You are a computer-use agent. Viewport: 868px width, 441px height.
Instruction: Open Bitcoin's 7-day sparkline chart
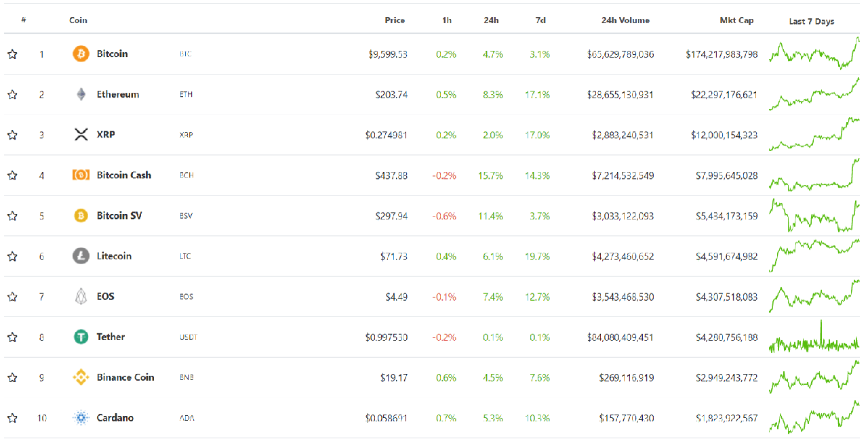(814, 53)
